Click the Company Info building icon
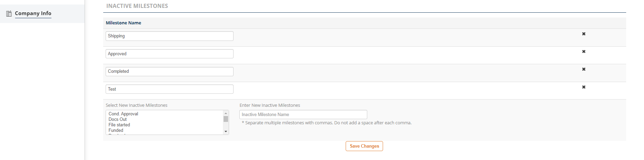Viewport: 644px width, 160px height. pos(9,14)
